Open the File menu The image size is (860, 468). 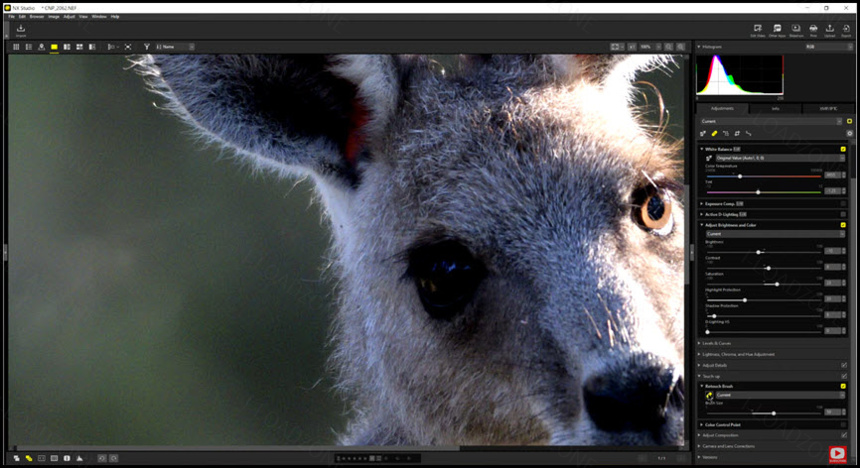point(12,17)
